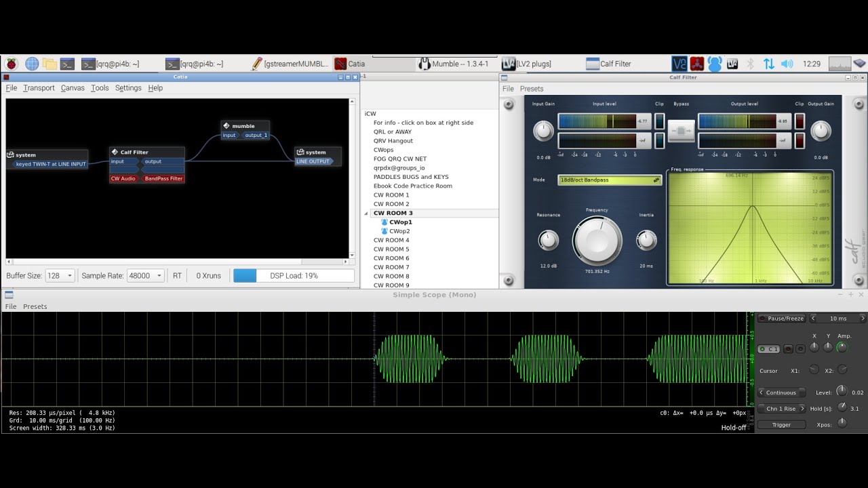This screenshot has height=488, width=868.
Task: Click the DSP Load progress bar
Action: click(x=294, y=276)
